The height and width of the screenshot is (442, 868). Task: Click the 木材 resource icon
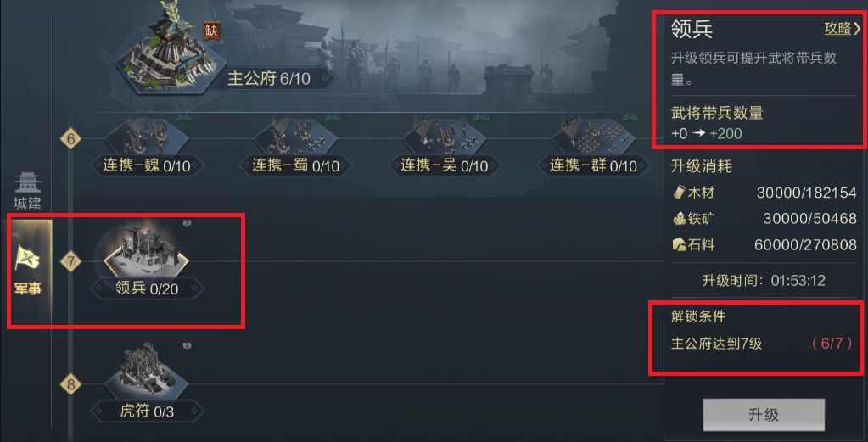point(680,193)
